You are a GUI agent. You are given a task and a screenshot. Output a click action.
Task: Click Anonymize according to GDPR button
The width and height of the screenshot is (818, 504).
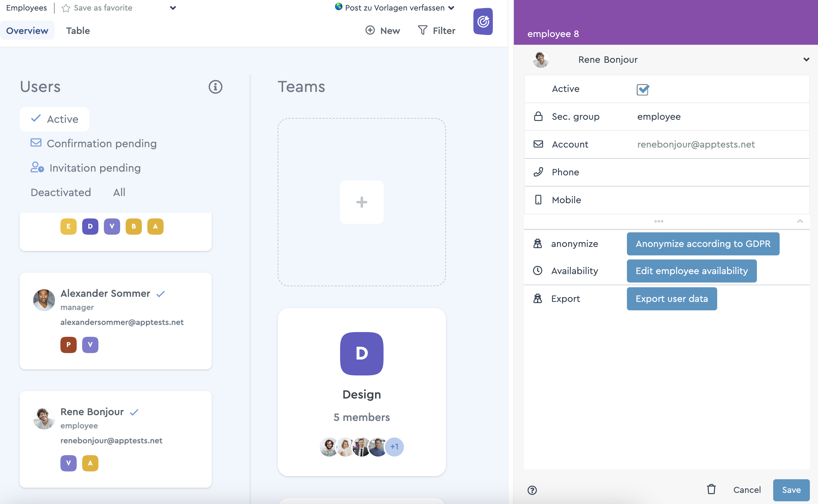coord(703,244)
